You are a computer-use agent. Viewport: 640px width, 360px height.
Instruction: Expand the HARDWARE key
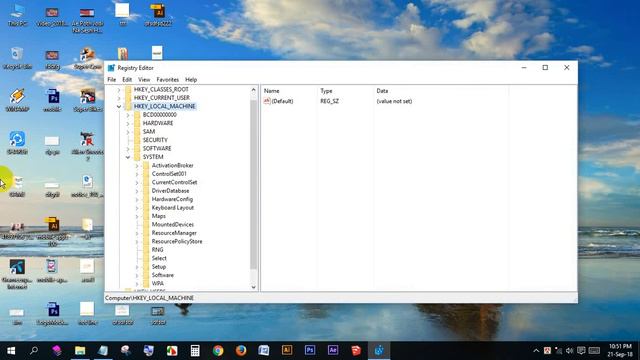coord(128,123)
